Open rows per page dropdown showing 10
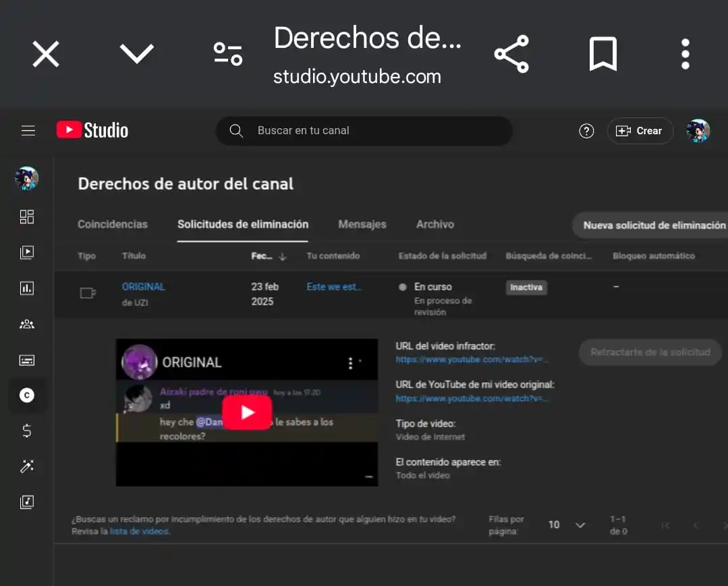 click(567, 525)
